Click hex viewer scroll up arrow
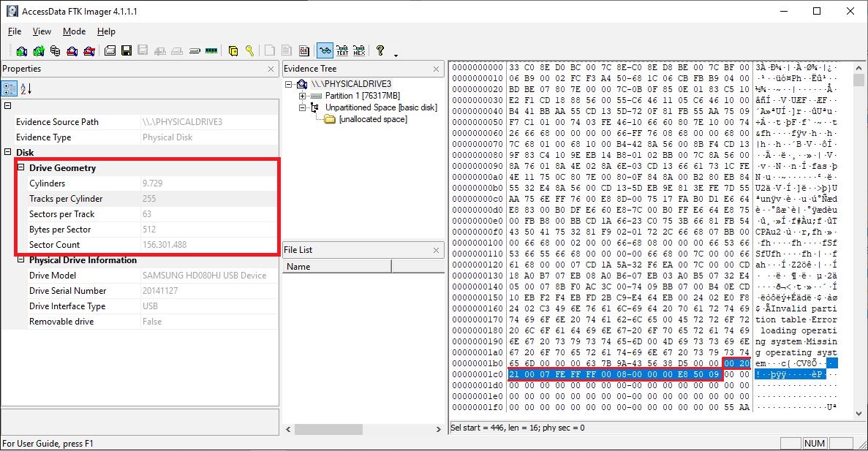 pyautogui.click(x=858, y=67)
